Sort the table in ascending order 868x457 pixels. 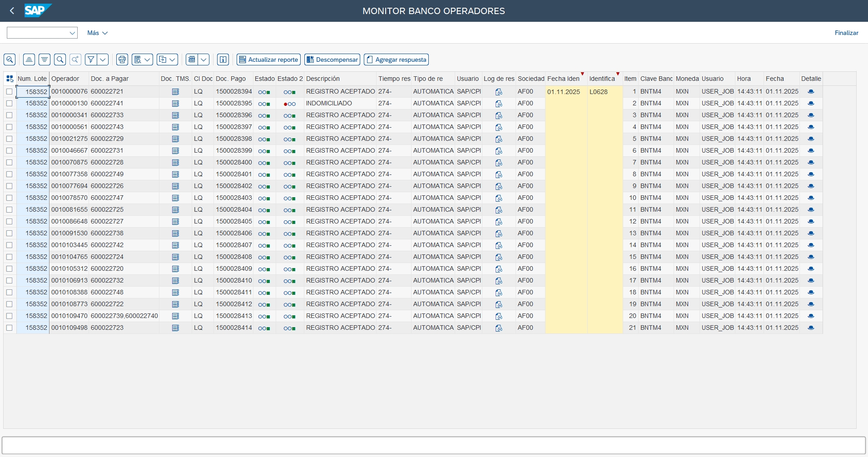tap(29, 60)
